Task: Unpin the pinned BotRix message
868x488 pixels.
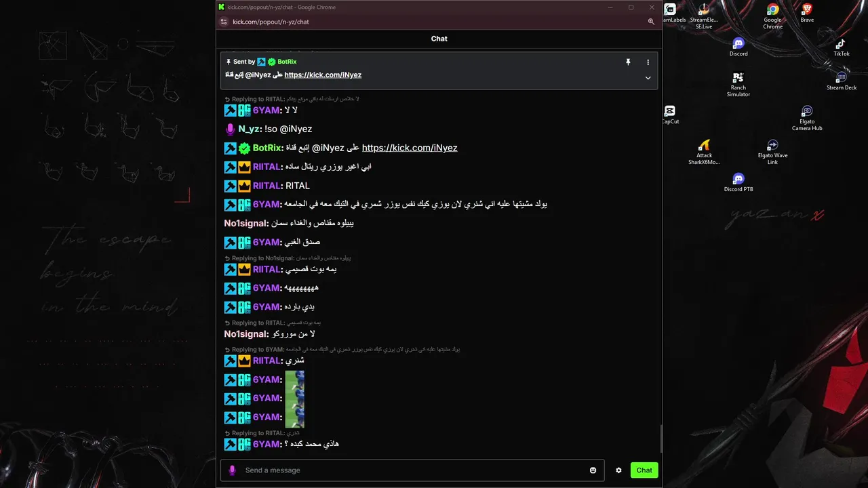Action: (628, 62)
